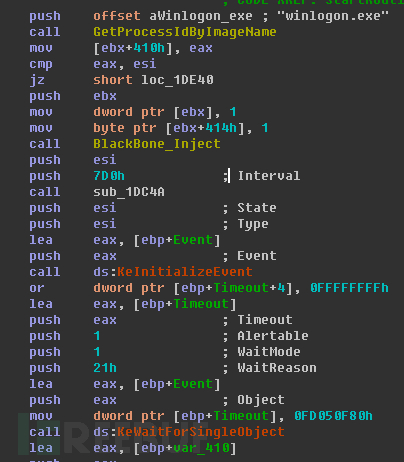This screenshot has height=462, width=404.
Task: Select the eax, esi operands of cmp
Action: click(125, 64)
